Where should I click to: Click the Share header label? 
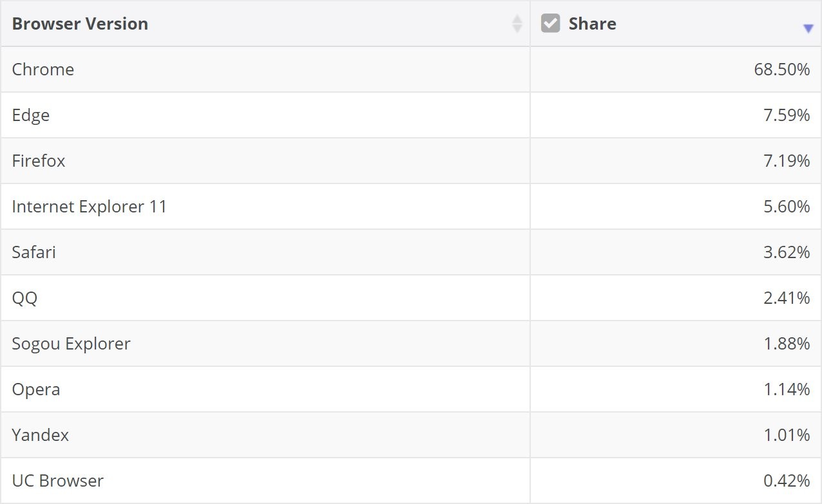coord(592,24)
